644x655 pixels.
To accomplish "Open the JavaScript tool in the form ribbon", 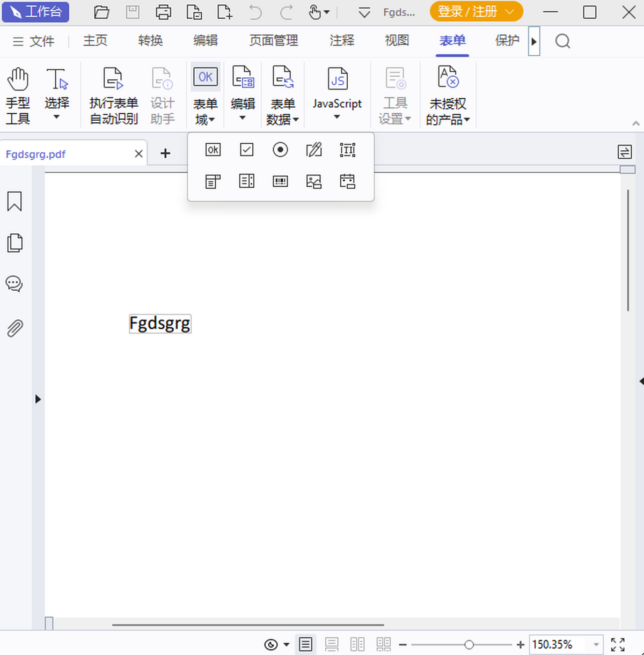I will [x=337, y=94].
